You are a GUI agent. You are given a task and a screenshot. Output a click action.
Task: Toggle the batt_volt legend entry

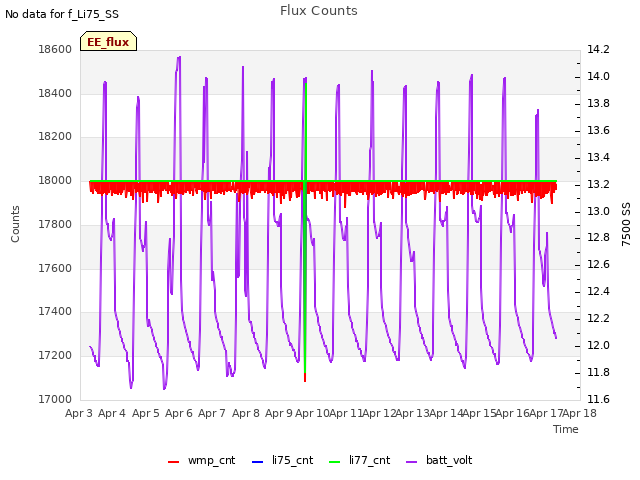pos(439,460)
